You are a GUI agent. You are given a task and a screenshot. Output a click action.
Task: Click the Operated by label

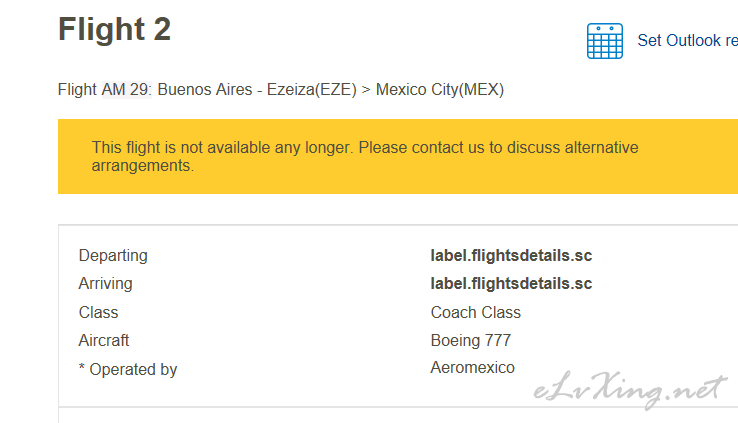[x=128, y=369]
